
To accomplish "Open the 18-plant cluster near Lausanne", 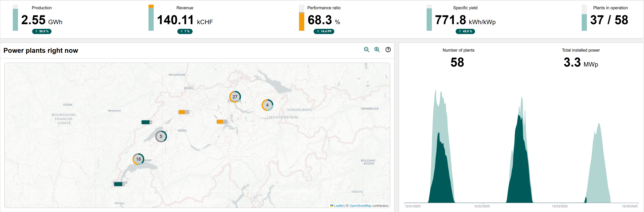I will [x=138, y=159].
